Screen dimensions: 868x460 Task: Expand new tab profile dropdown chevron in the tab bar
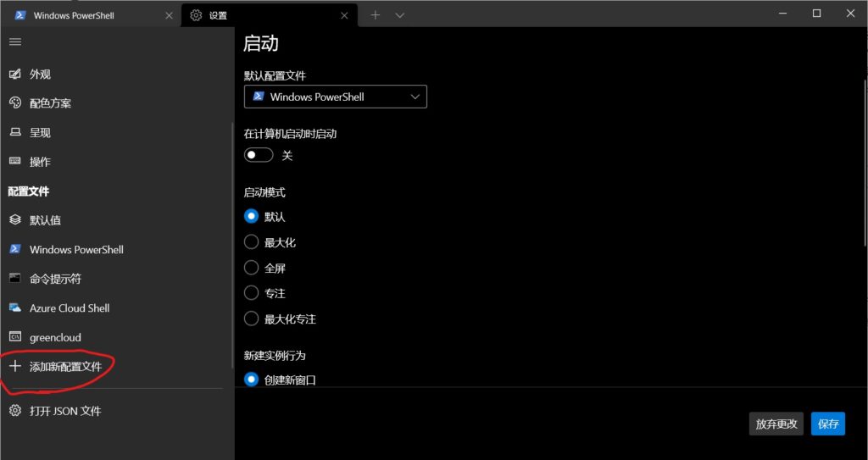[400, 15]
